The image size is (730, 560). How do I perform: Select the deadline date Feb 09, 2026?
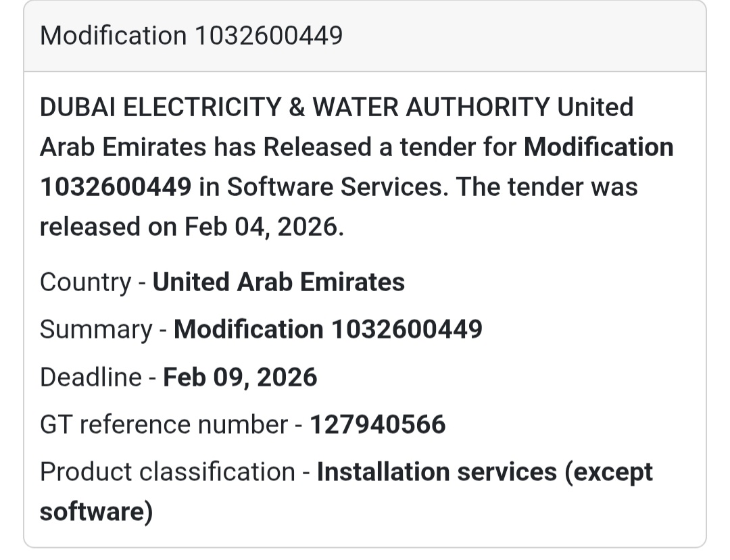click(240, 377)
